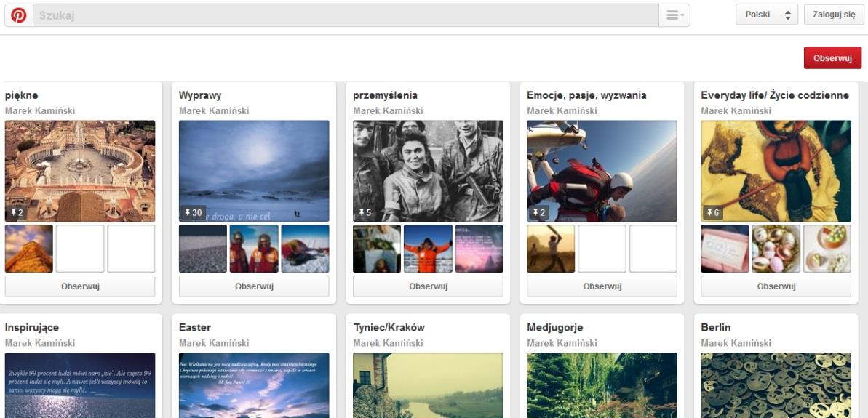This screenshot has height=418, width=868.
Task: Click Marek Kamiński under Wyprawy board
Action: 214,110
